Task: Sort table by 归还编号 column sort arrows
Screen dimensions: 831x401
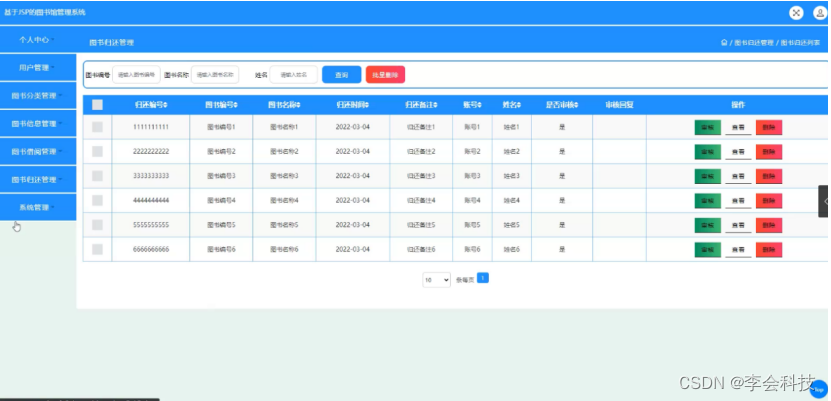Action: (166, 105)
